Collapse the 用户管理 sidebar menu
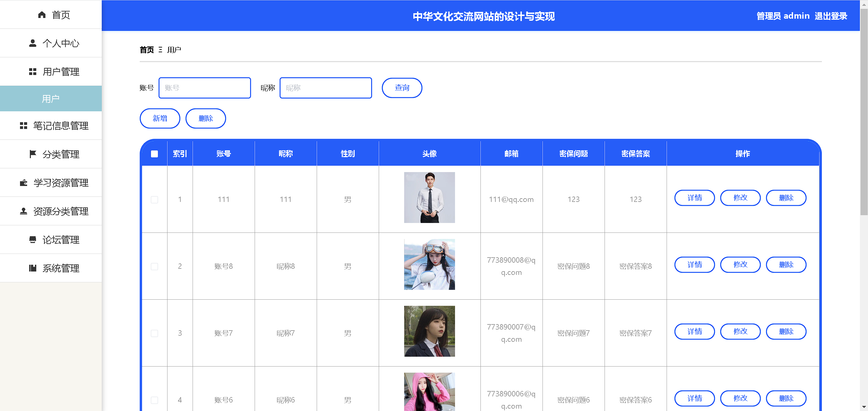This screenshot has height=411, width=868. [x=61, y=72]
